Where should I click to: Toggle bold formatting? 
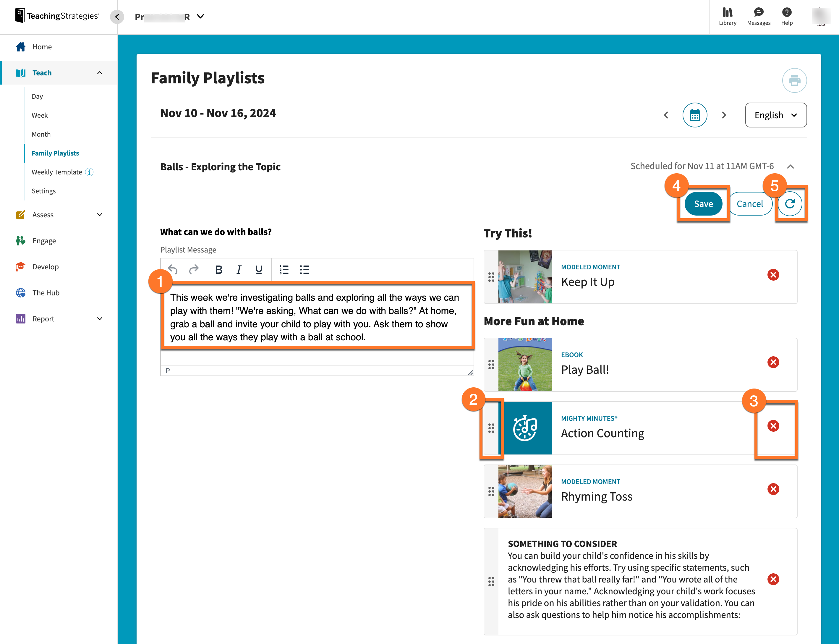click(x=218, y=269)
